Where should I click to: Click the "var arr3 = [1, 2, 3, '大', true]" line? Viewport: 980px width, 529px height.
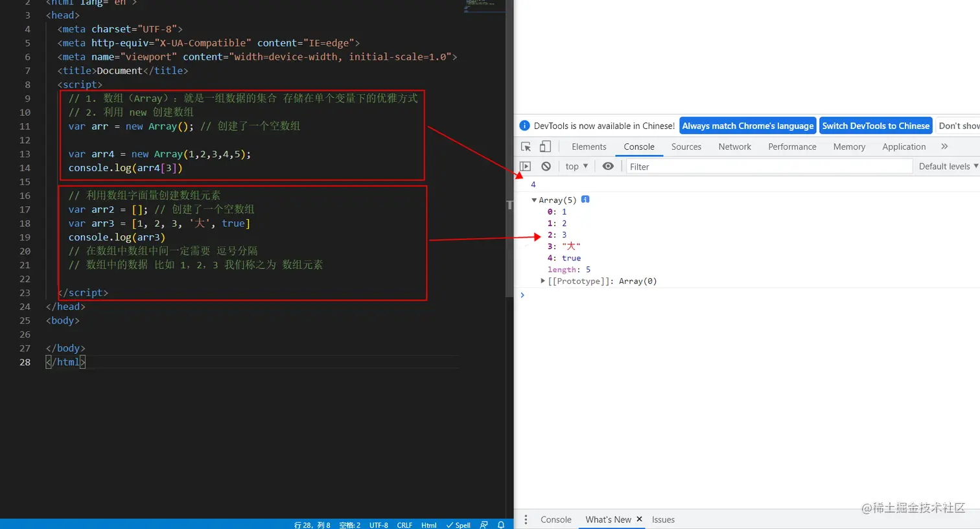coord(159,224)
